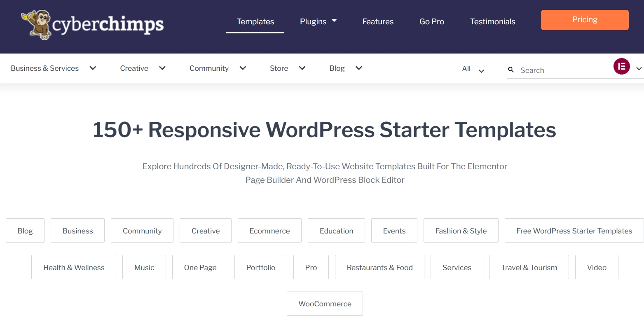Choose the Fashion & Style tag
This screenshot has height=329, width=644.
coord(461,231)
